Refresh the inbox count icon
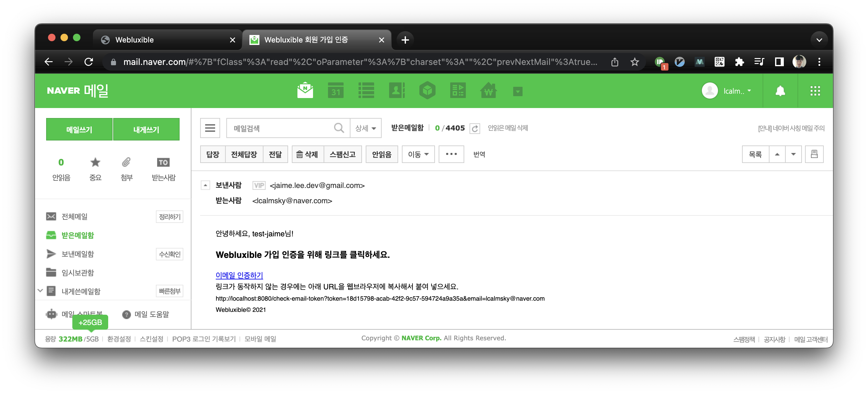Image resolution: width=868 pixels, height=394 pixels. pos(475,128)
